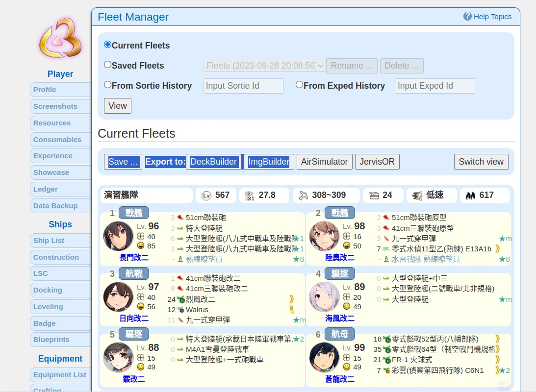536x392 pixels.
Task: Select the Current Fleets radio button
Action: (x=108, y=45)
